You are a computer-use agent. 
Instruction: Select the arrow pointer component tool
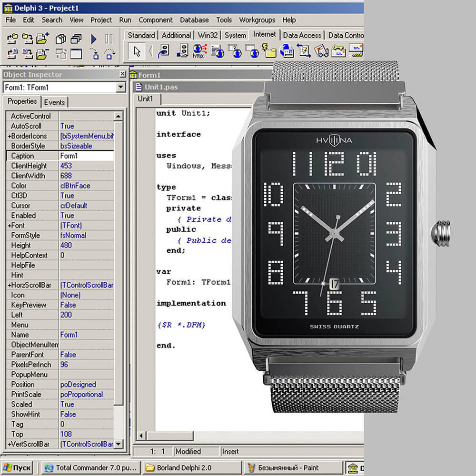click(137, 51)
